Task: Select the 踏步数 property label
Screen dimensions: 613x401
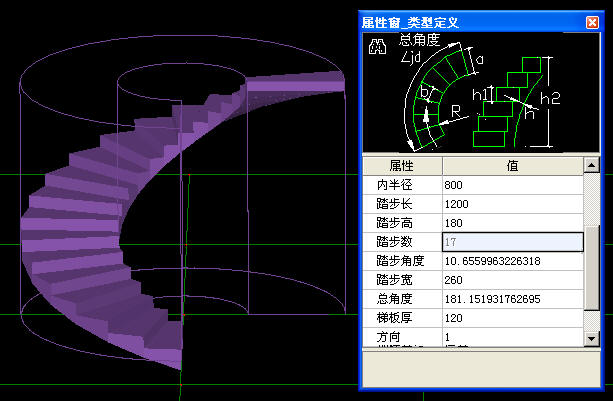Action: [x=395, y=242]
